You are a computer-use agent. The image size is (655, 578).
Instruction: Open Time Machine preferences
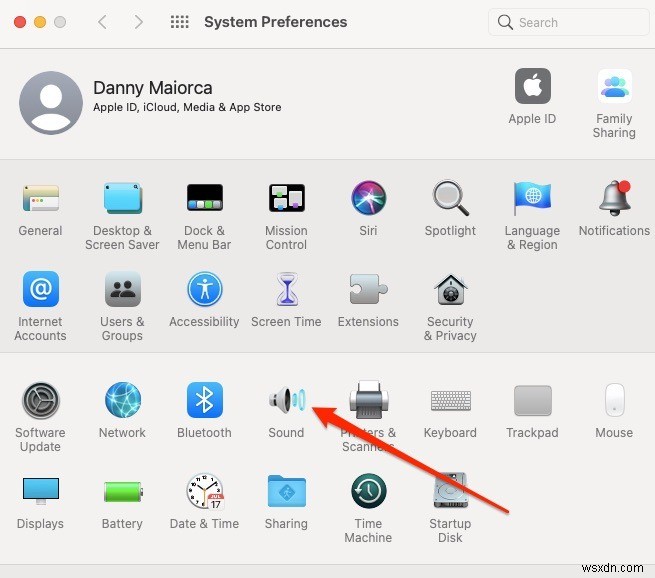click(x=368, y=491)
